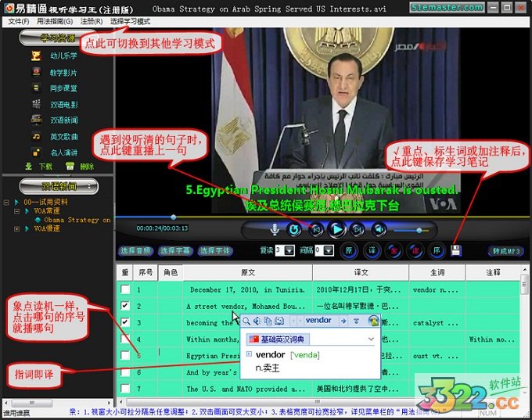This screenshot has height=420, width=532.
Task: Tick the checkbox for sentence row 6
Action: coord(125,372)
